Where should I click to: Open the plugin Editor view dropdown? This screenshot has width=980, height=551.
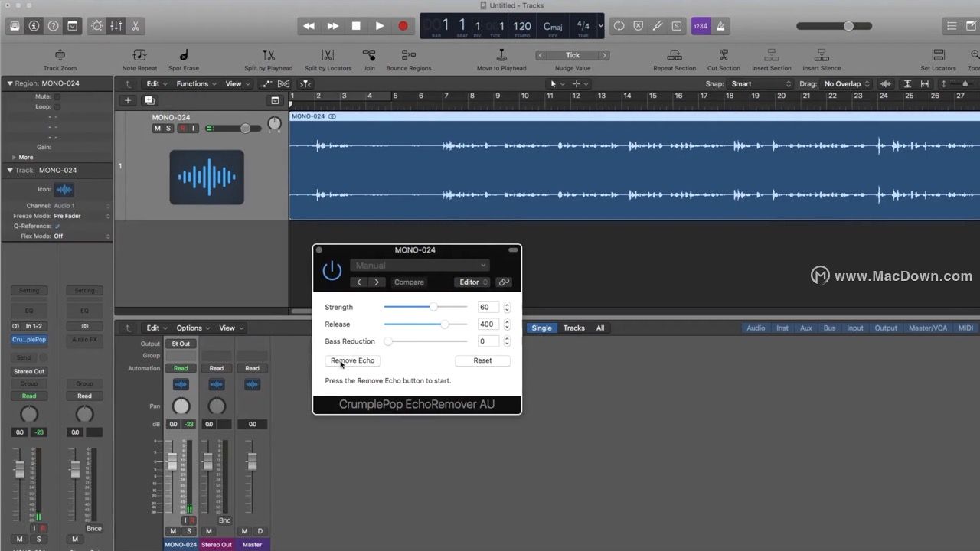(x=472, y=282)
